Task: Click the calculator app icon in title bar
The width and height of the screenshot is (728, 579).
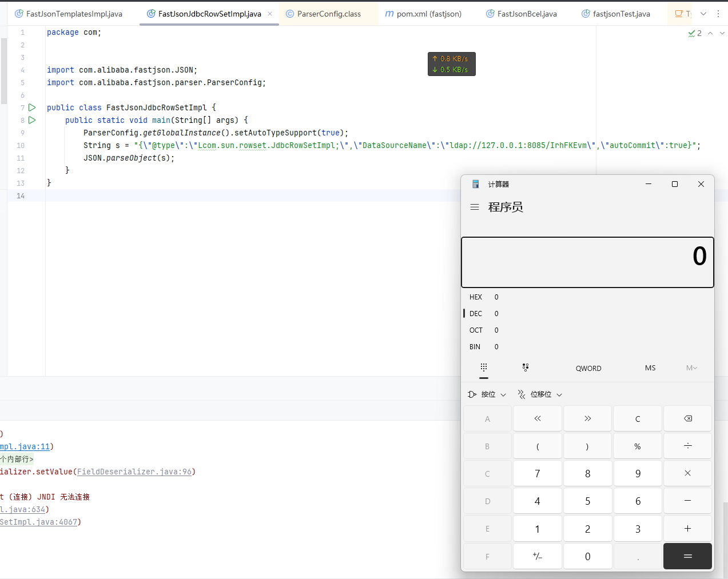Action: coord(475,184)
